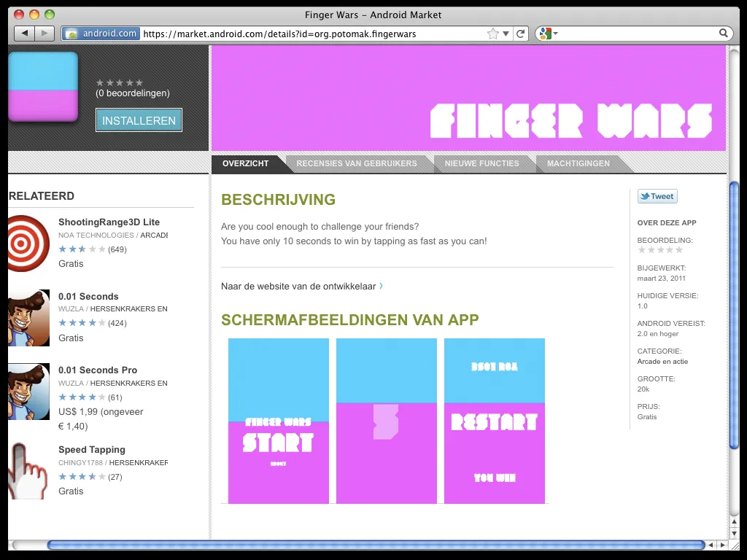Click the window resize grip corner
The height and width of the screenshot is (560, 747).
(x=734, y=545)
